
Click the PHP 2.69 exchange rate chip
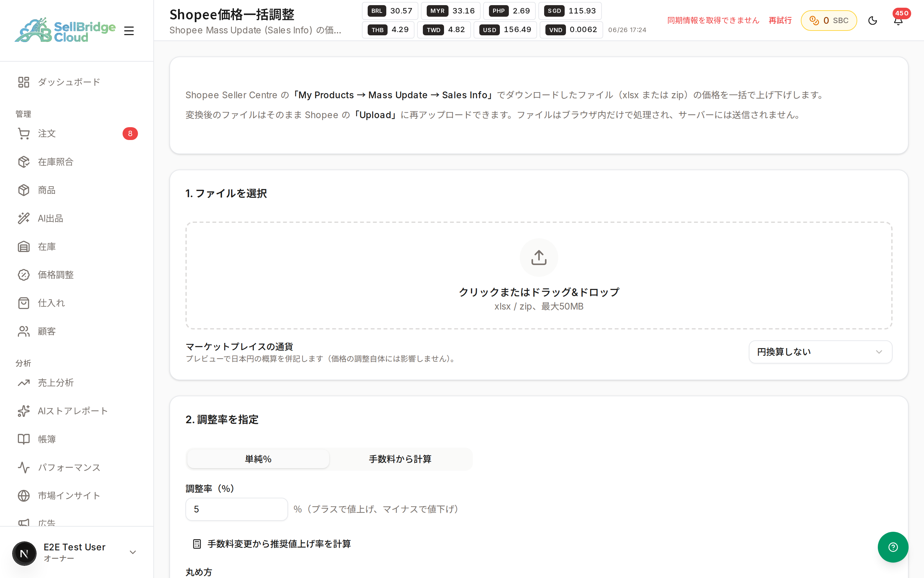coord(509,11)
